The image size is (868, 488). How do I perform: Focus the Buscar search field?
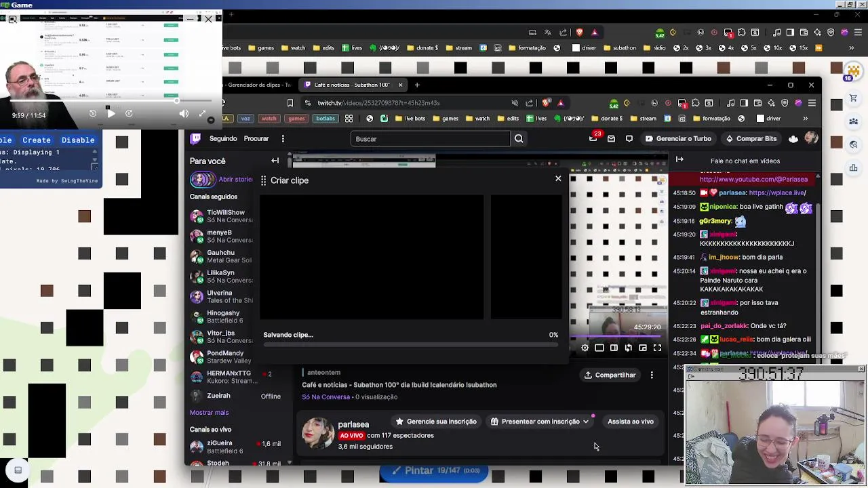431,139
